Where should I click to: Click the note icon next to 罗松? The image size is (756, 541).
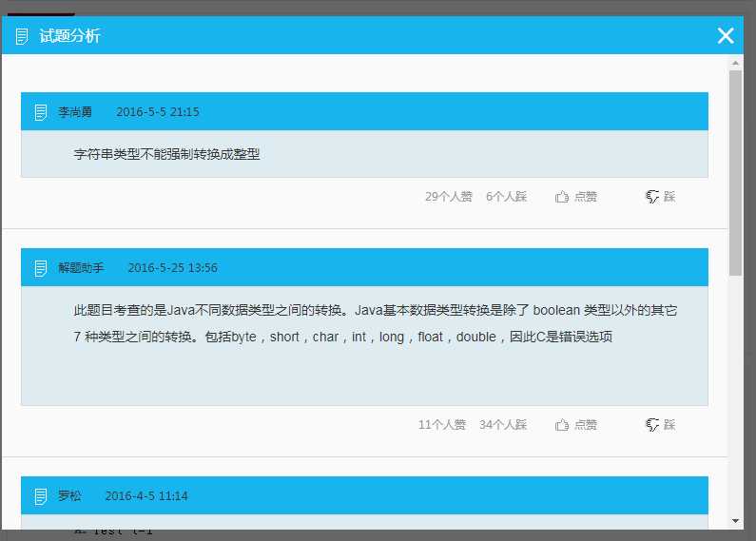tap(41, 496)
